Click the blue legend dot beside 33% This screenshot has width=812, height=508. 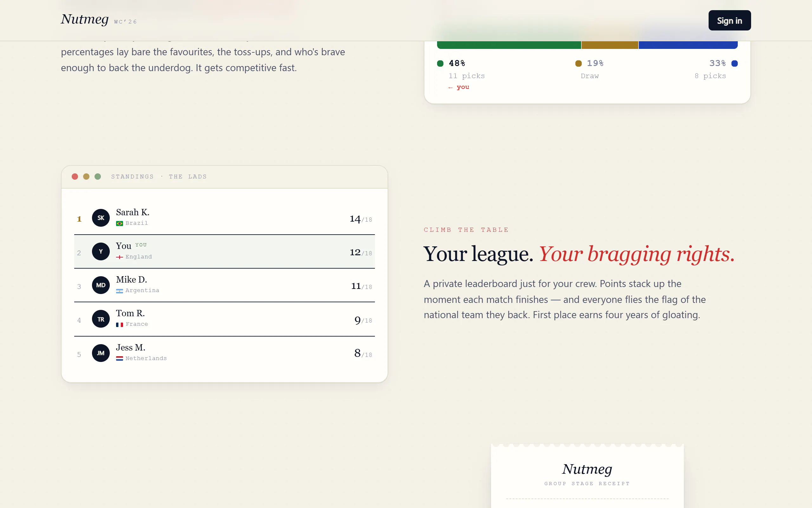(x=735, y=63)
